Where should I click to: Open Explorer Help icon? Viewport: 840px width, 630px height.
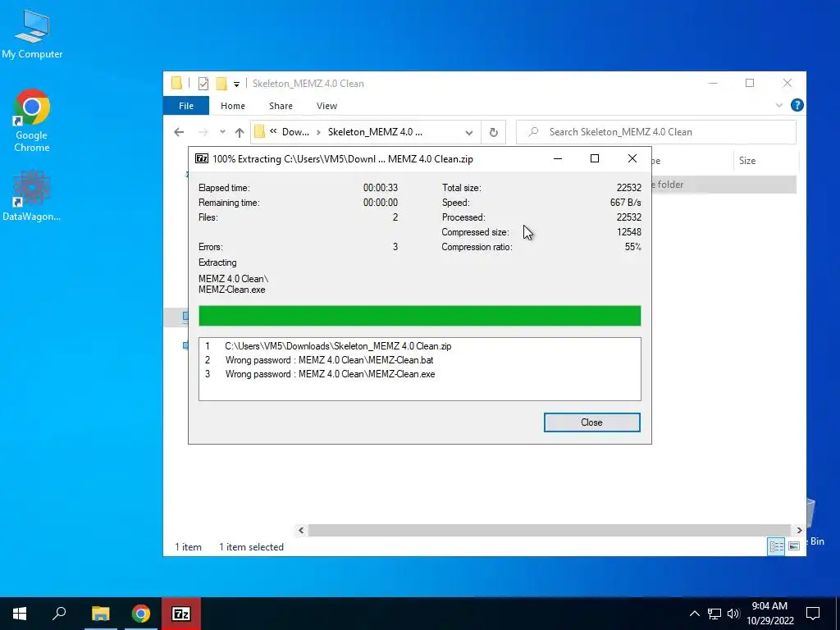tap(797, 106)
